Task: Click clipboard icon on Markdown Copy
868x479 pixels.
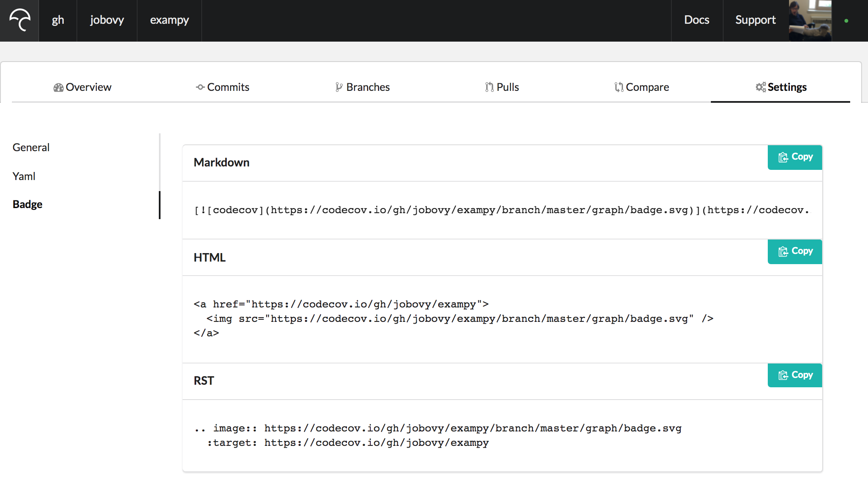Action: click(x=783, y=157)
